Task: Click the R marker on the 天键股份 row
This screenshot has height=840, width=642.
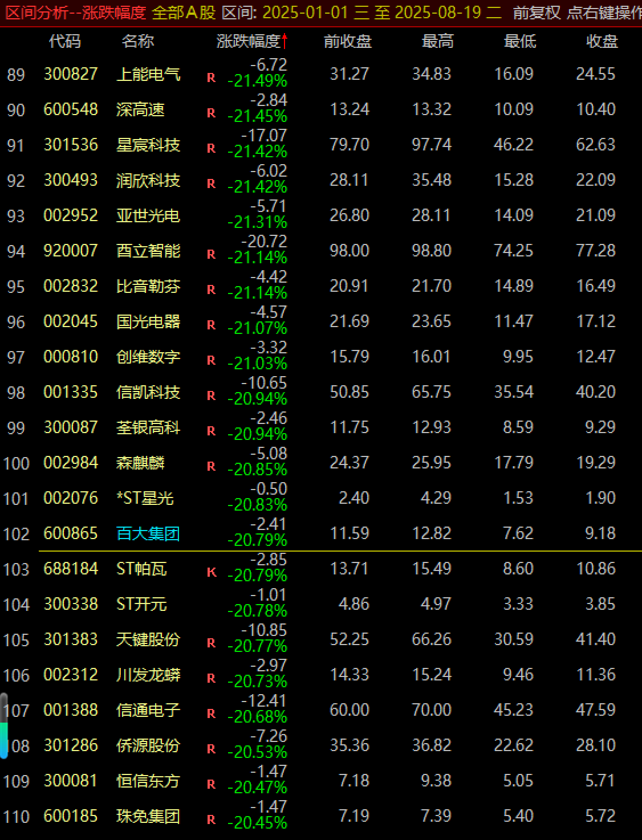Action: [212, 643]
